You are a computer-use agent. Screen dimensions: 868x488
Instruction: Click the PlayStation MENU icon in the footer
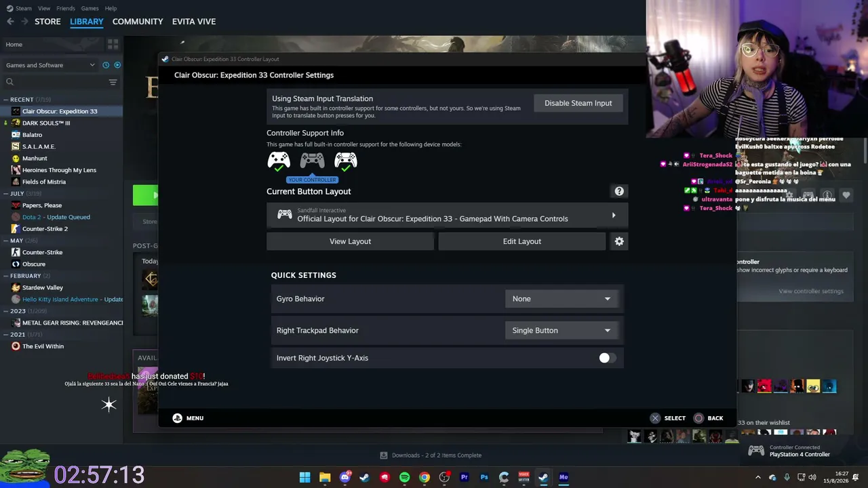coord(177,418)
